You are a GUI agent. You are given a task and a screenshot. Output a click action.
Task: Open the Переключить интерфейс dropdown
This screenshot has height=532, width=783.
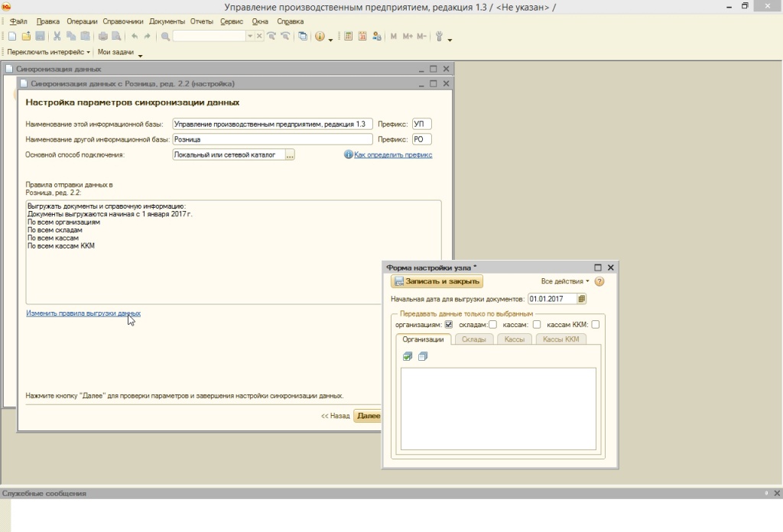[x=49, y=52]
